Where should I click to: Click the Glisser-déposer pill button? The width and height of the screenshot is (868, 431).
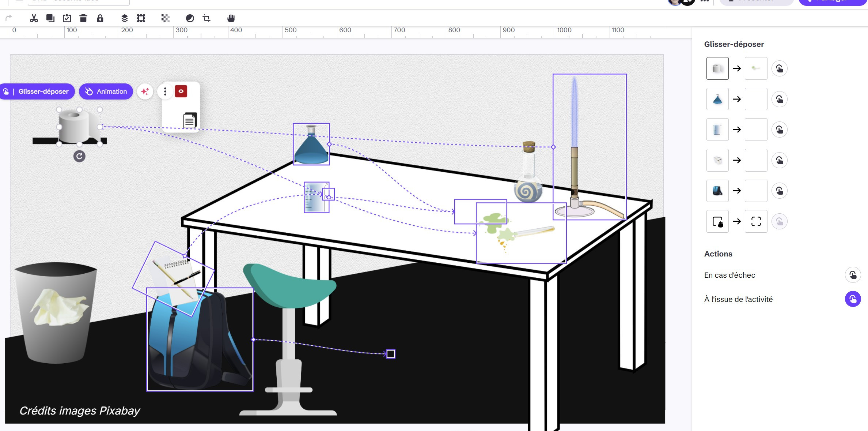click(38, 91)
